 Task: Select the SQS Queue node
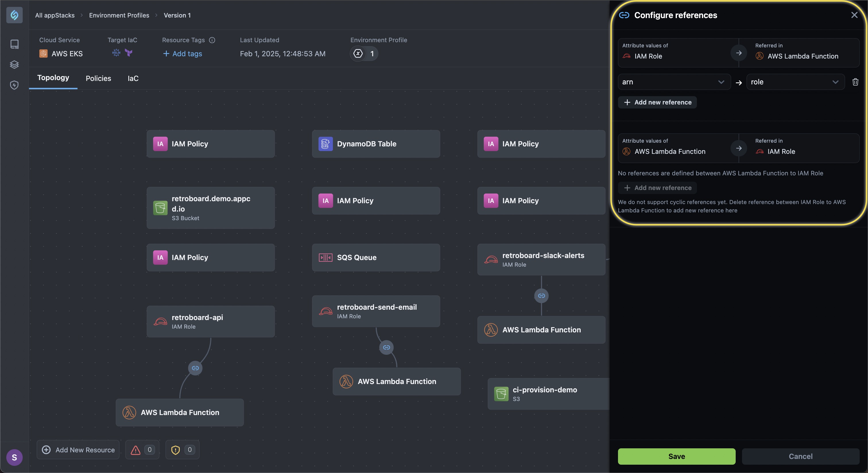point(376,257)
